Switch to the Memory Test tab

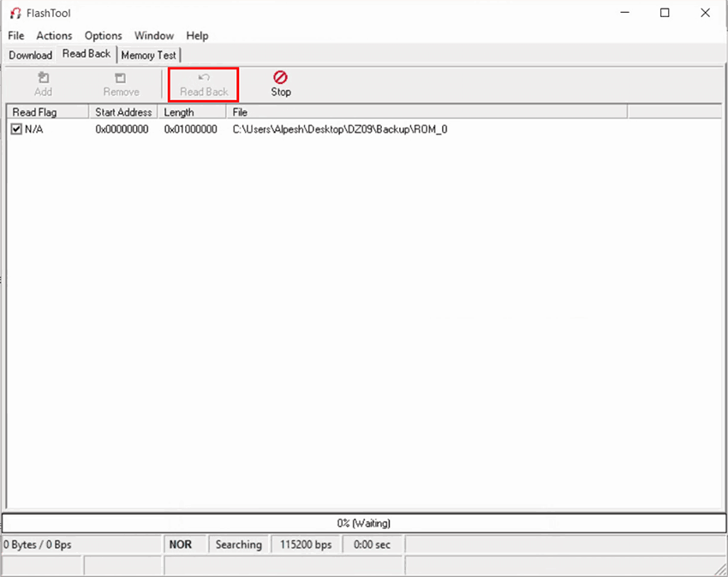click(148, 56)
